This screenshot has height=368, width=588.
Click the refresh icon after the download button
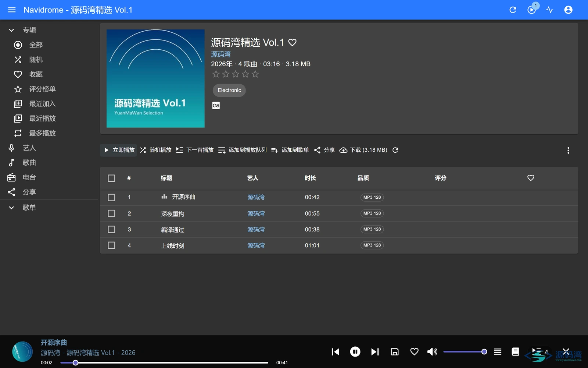395,150
